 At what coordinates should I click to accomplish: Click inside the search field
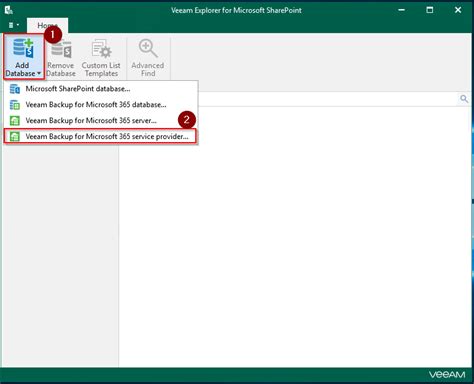point(328,99)
